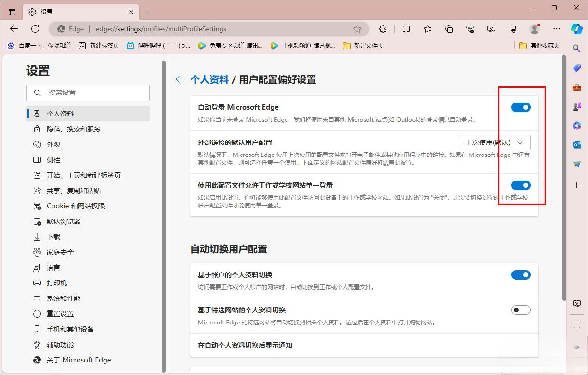The image size is (588, 375).
Task: Open a new tab with plus button
Action: [147, 12]
